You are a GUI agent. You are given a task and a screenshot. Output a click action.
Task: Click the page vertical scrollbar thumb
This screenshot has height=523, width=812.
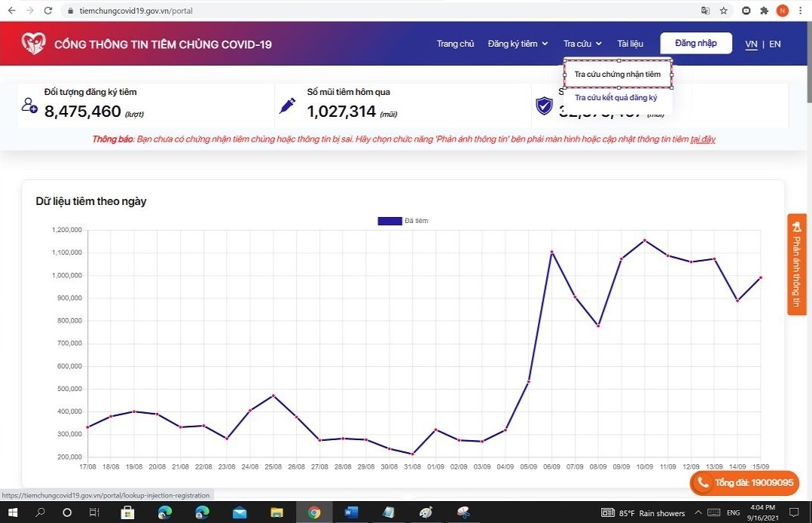coord(808,63)
